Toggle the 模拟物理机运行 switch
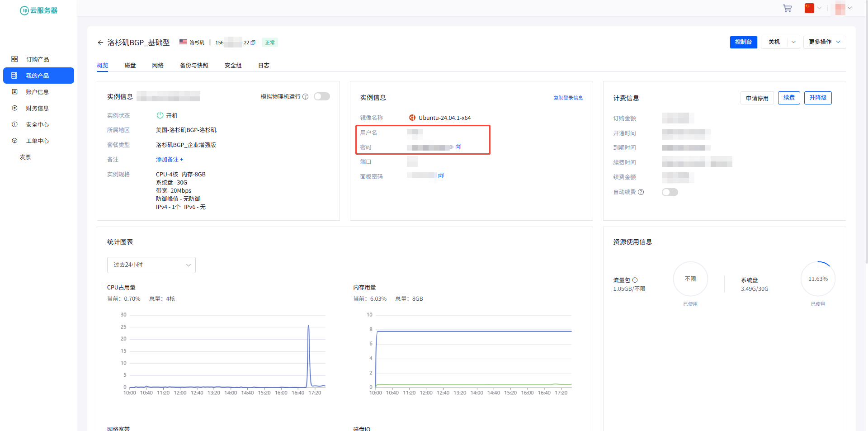The height and width of the screenshot is (431, 868). [322, 97]
